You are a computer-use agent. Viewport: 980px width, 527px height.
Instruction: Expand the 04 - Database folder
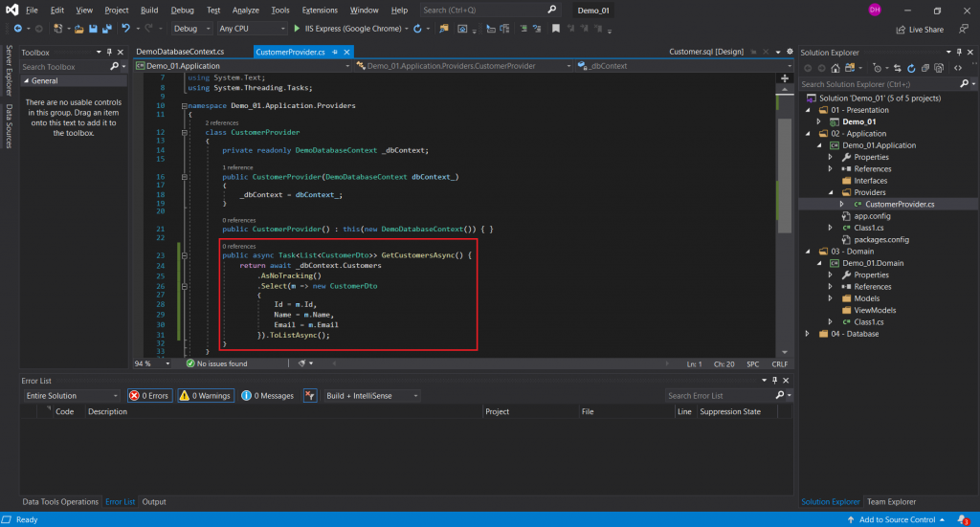809,334
